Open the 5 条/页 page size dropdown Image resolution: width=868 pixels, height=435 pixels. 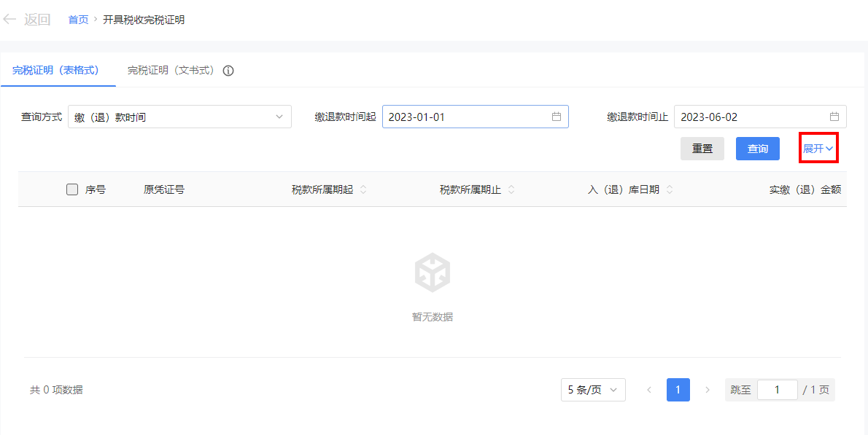tap(592, 390)
